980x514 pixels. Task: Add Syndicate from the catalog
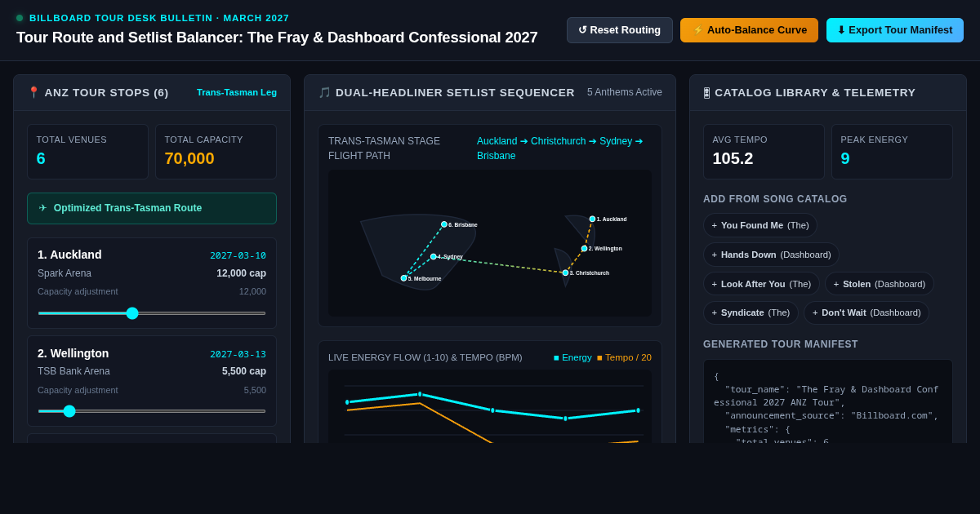751,312
